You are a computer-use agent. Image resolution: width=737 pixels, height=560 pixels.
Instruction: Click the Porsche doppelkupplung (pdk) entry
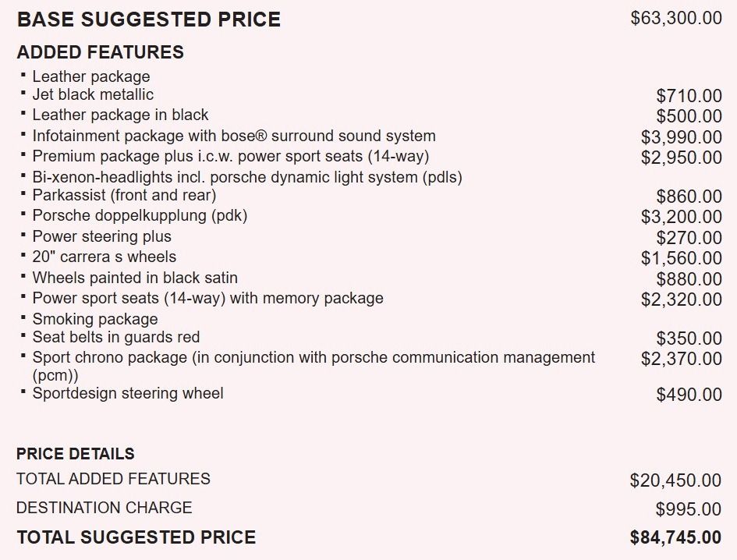tap(140, 216)
